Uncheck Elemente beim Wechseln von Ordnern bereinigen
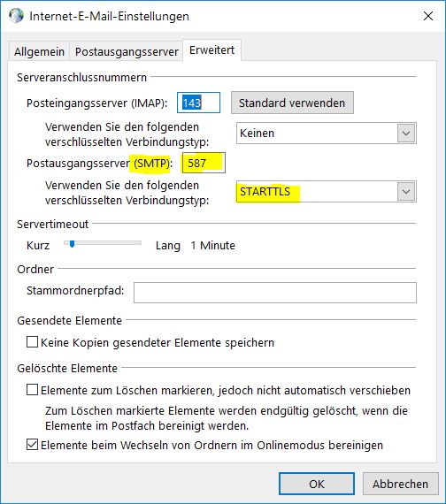 [32, 445]
